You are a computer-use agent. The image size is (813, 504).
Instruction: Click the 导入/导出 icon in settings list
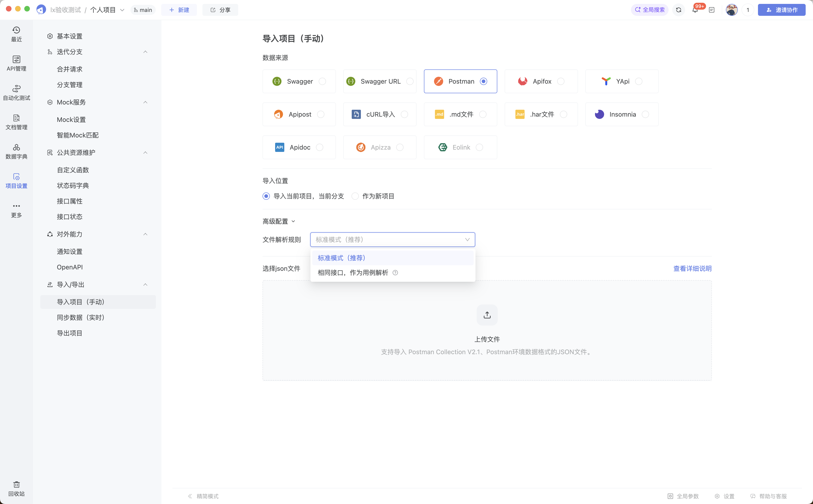(50, 284)
